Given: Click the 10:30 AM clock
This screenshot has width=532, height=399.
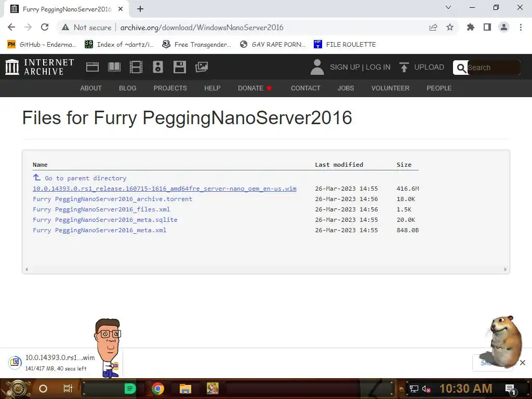Looking at the screenshot, I should pos(466,389).
